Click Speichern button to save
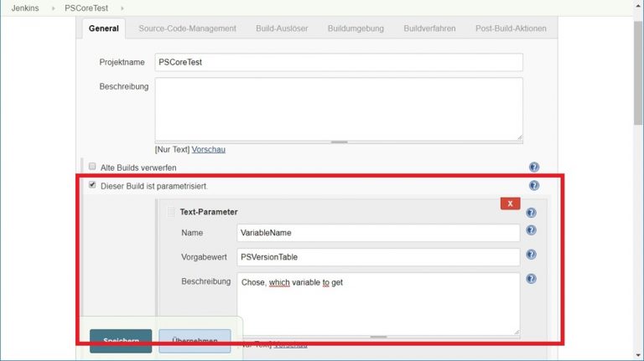This screenshot has height=361, width=644. tap(121, 341)
